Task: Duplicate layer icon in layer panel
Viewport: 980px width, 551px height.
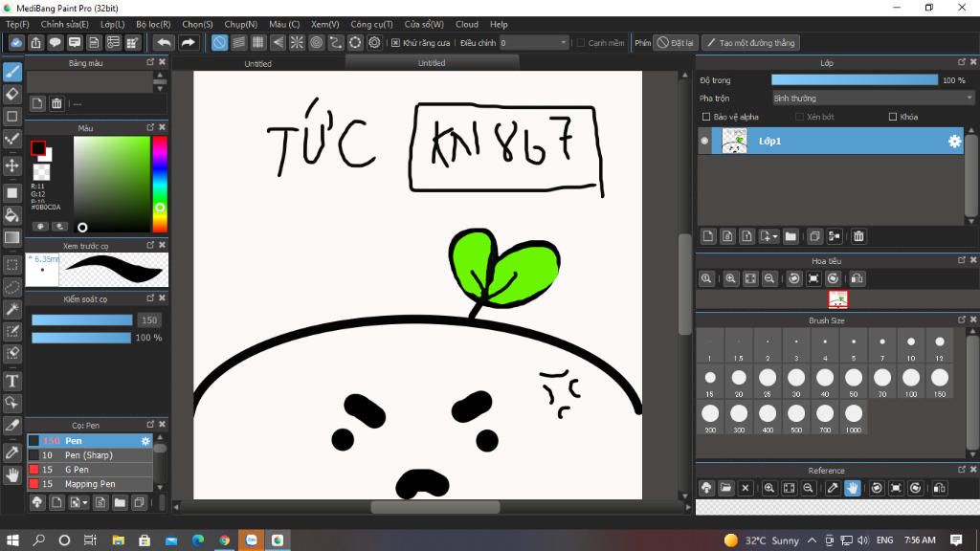Action: tap(814, 236)
